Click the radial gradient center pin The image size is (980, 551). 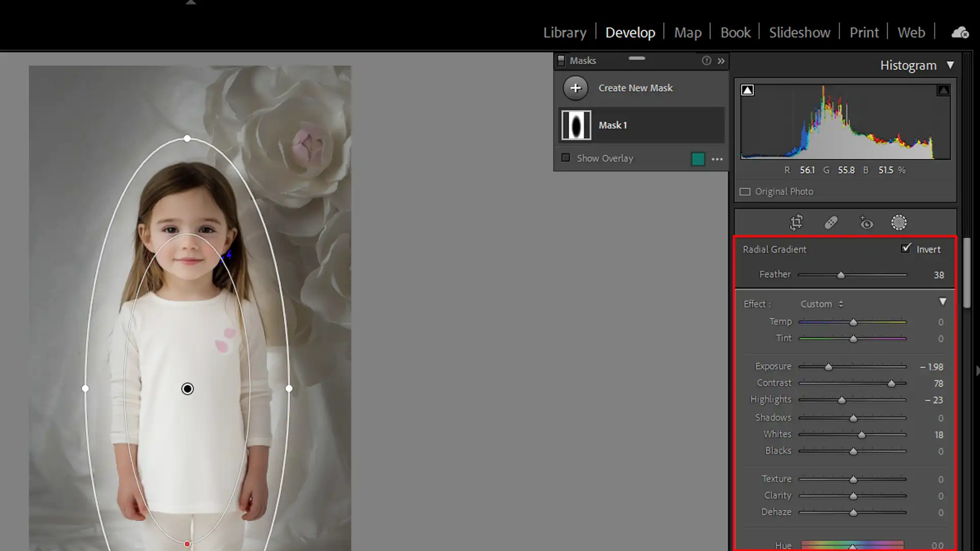tap(187, 389)
